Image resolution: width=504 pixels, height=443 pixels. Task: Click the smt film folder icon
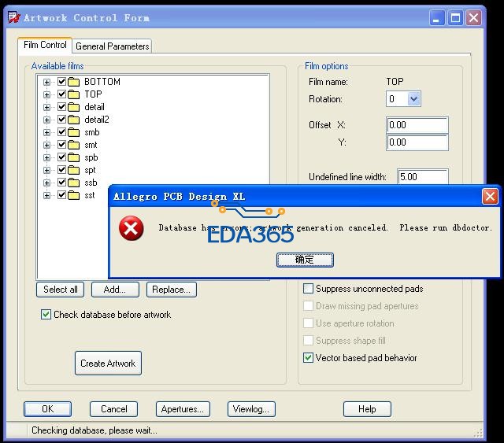(x=73, y=145)
